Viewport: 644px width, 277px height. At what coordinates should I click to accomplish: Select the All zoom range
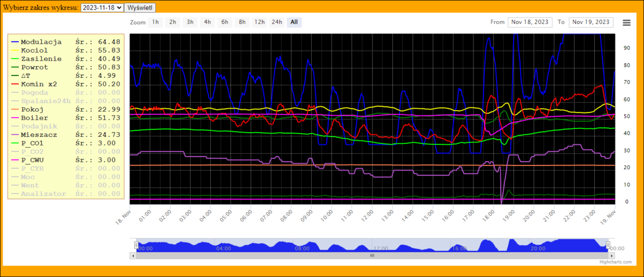tap(294, 22)
